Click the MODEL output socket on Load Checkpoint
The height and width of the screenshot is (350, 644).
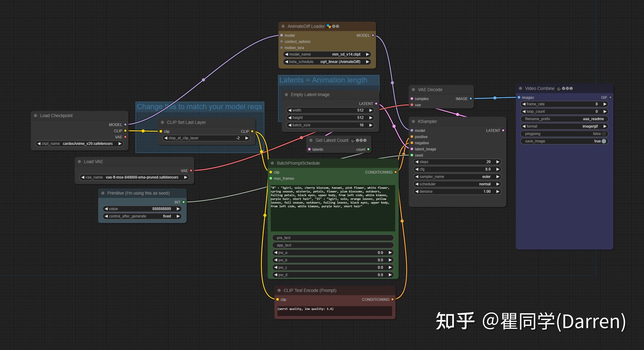125,125
